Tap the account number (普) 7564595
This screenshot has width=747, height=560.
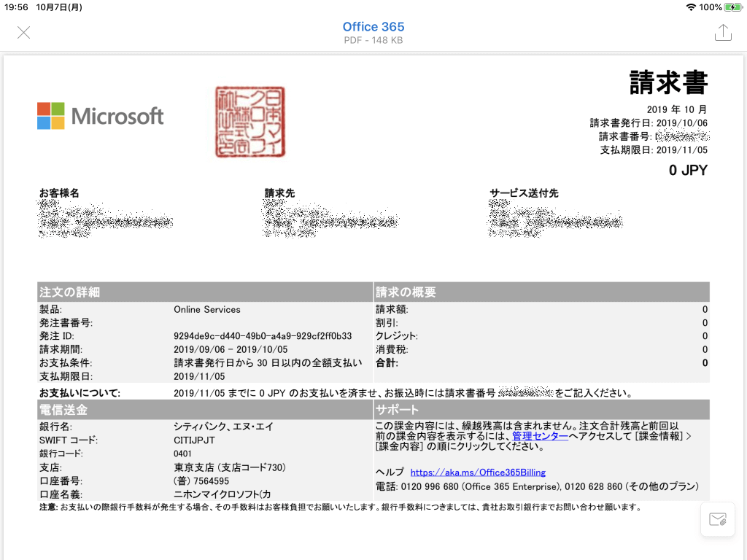pos(201,481)
